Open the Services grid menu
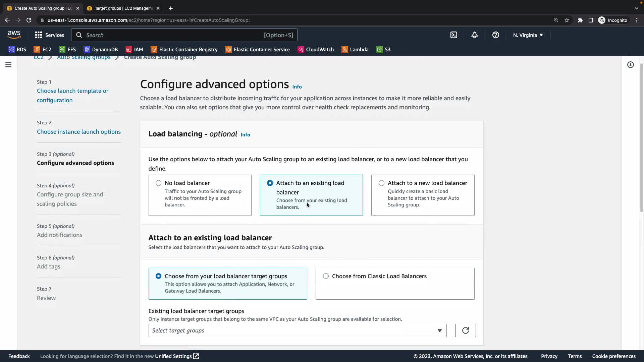 click(x=49, y=35)
